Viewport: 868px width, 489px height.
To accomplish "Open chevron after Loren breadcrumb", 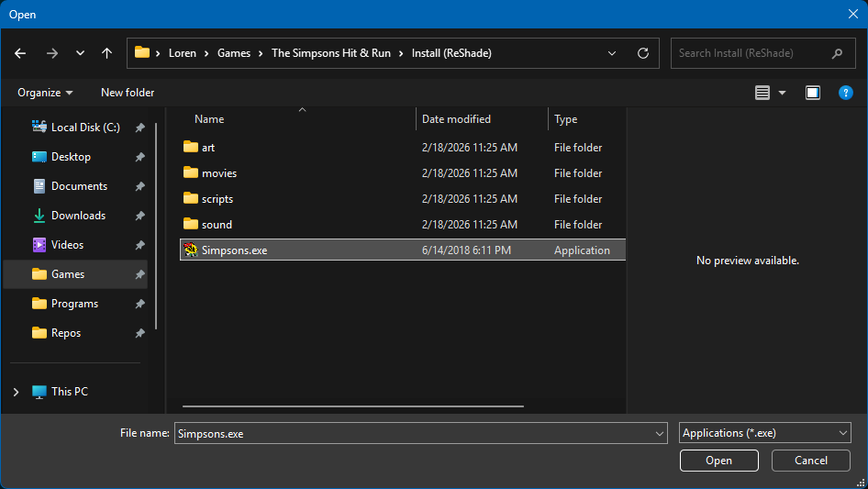I will 206,53.
